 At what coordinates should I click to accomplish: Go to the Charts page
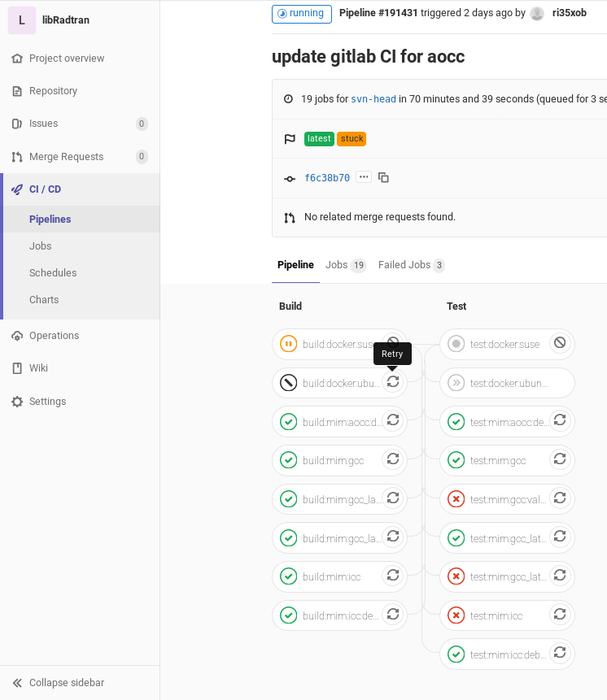(x=44, y=300)
